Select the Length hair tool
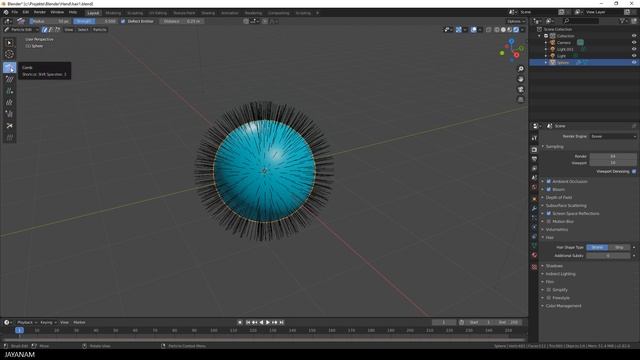The image size is (640, 360). 9,102
